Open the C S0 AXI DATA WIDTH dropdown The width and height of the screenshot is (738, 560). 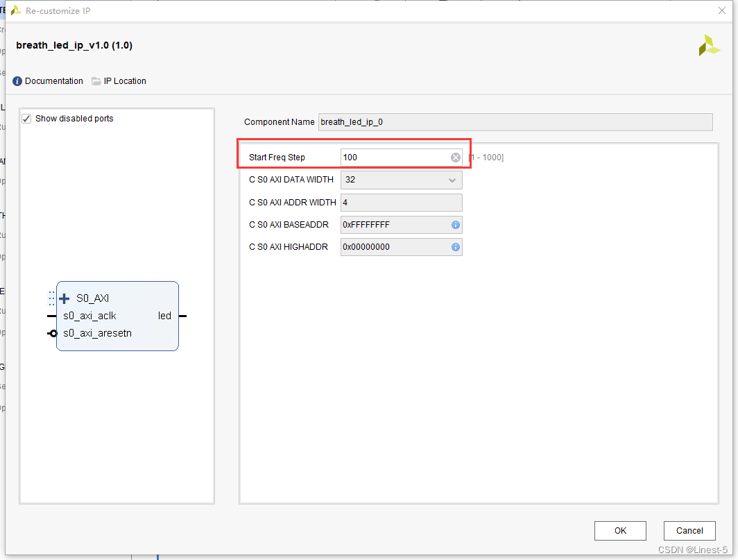pyautogui.click(x=401, y=180)
